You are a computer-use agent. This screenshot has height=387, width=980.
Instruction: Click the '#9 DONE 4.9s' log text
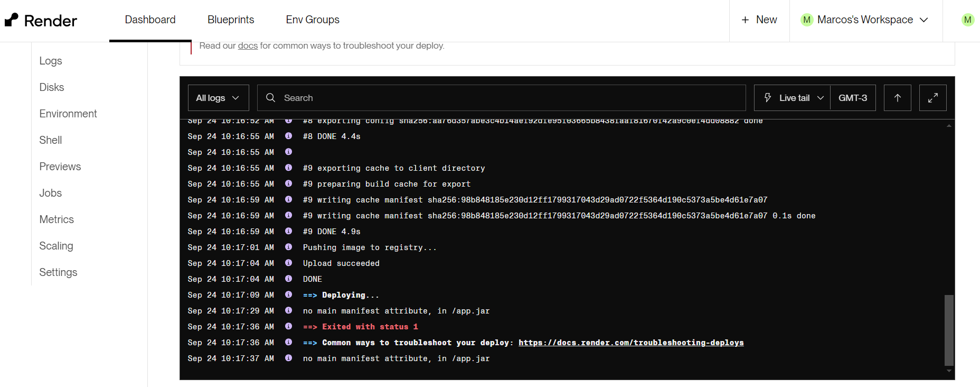(332, 232)
